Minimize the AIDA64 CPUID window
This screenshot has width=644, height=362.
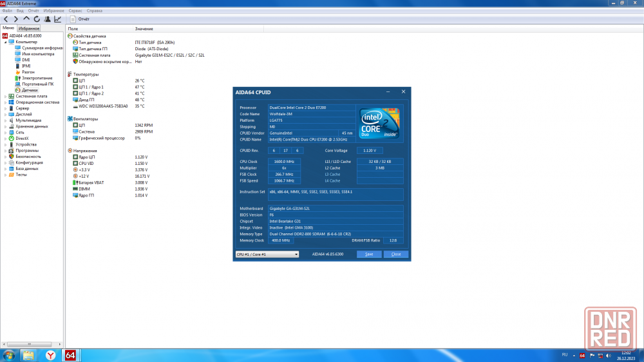388,92
